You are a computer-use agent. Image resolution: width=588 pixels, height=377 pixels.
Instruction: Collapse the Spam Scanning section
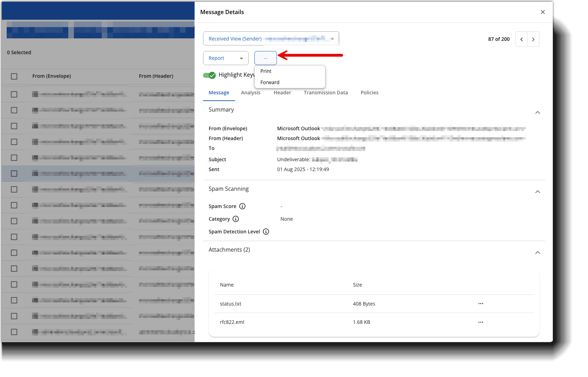(x=537, y=192)
